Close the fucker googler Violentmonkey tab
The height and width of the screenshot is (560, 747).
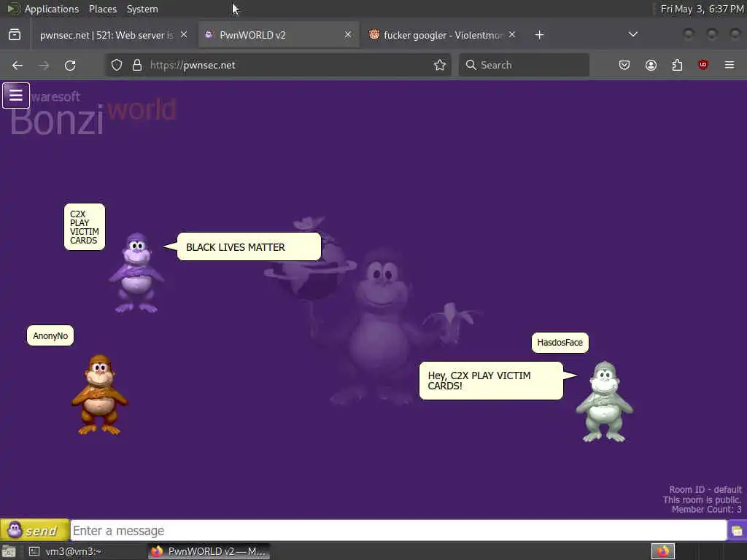click(x=511, y=35)
